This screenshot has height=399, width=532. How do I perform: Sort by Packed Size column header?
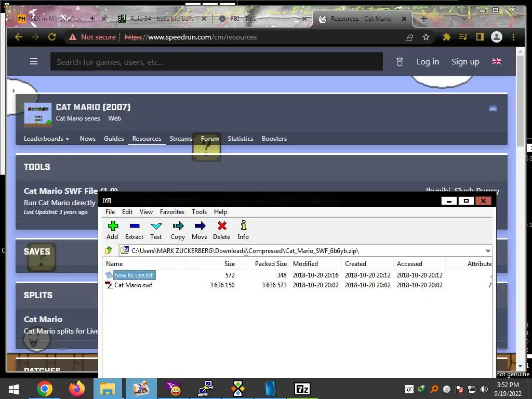point(263,263)
